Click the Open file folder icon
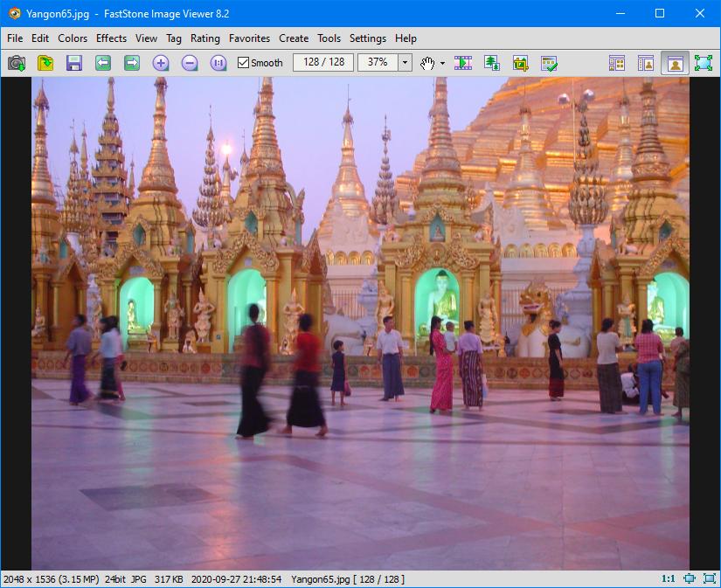 [x=45, y=63]
